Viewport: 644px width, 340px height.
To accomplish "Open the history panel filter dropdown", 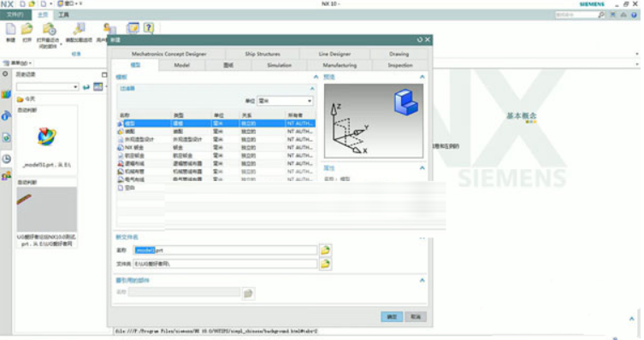I will 47,87.
